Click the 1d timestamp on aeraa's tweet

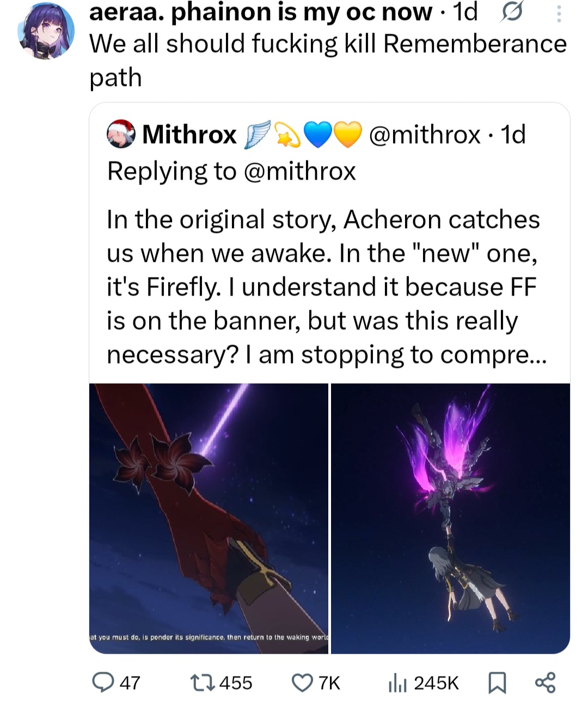[465, 13]
